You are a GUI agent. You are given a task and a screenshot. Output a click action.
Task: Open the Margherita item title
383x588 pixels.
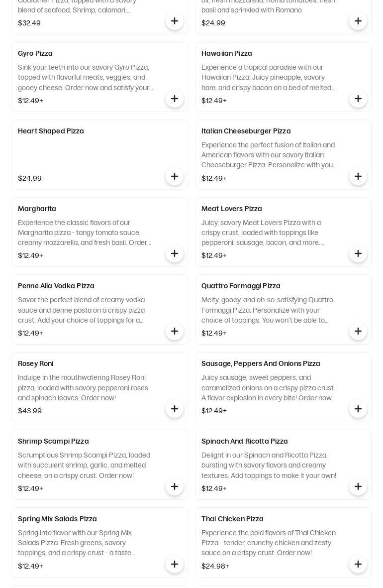point(37,209)
